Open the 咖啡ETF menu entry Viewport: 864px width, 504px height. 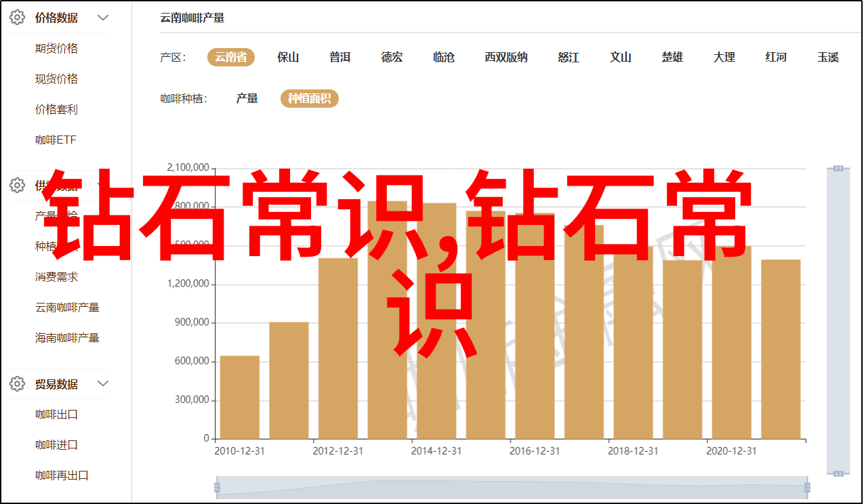[56, 140]
